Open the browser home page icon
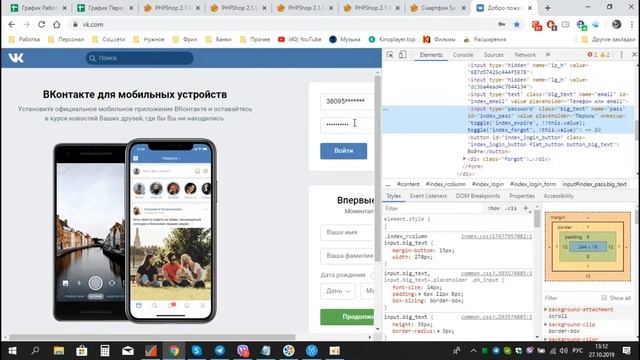The width and height of the screenshot is (640, 360). tap(56, 24)
